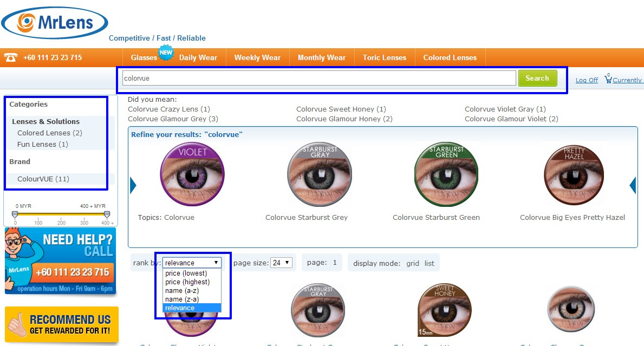Click the telephone icon in orange bar
This screenshot has height=346, width=644.
pos(11,57)
